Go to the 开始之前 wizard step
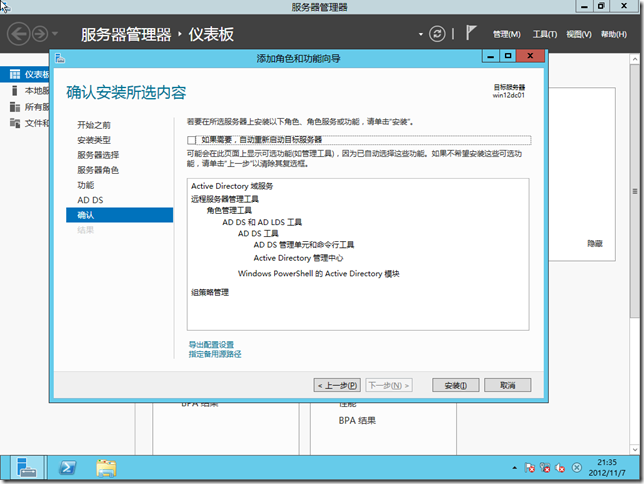The image size is (644, 484). click(94, 125)
